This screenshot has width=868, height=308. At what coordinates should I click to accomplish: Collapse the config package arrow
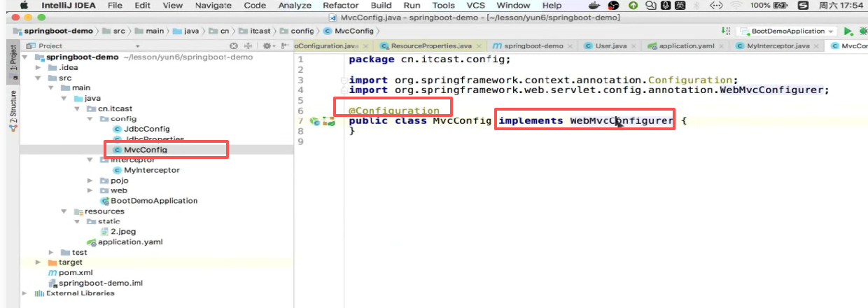pyautogui.click(x=90, y=119)
